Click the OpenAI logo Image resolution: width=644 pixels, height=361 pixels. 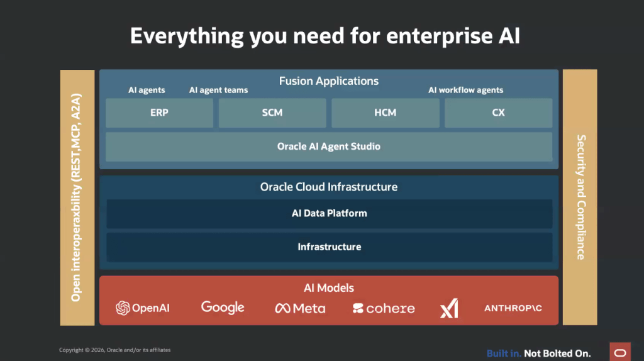(143, 308)
